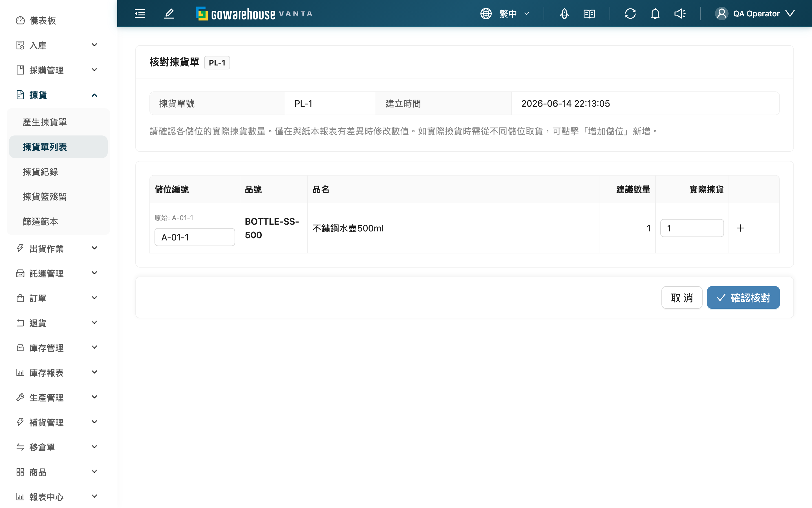Expand the 報表中心 menu chevron
812x508 pixels.
pos(94,497)
